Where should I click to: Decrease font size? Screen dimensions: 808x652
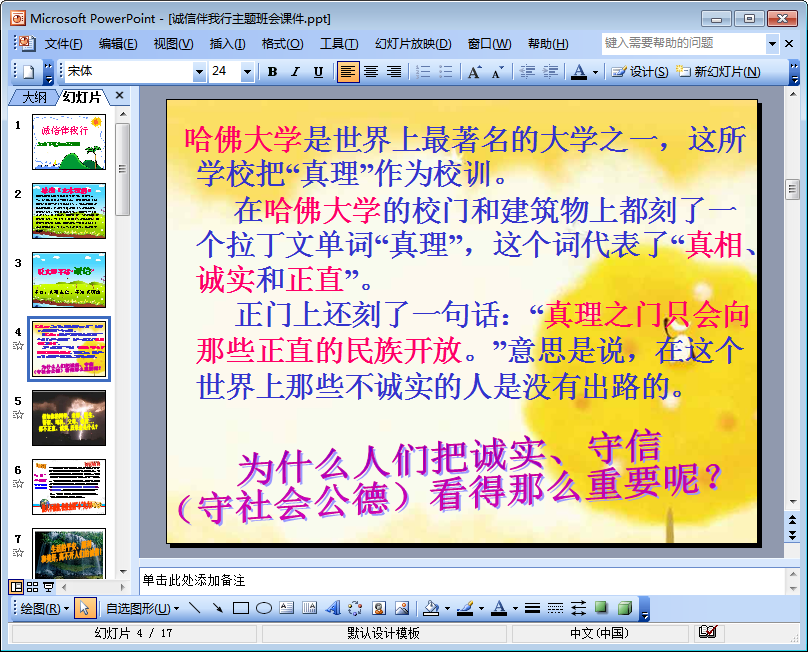pyautogui.click(x=497, y=72)
